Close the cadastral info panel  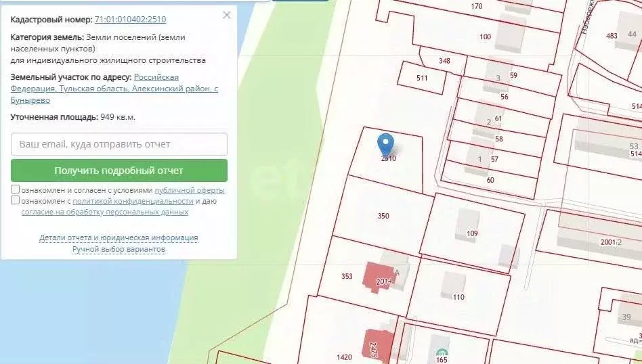226,15
